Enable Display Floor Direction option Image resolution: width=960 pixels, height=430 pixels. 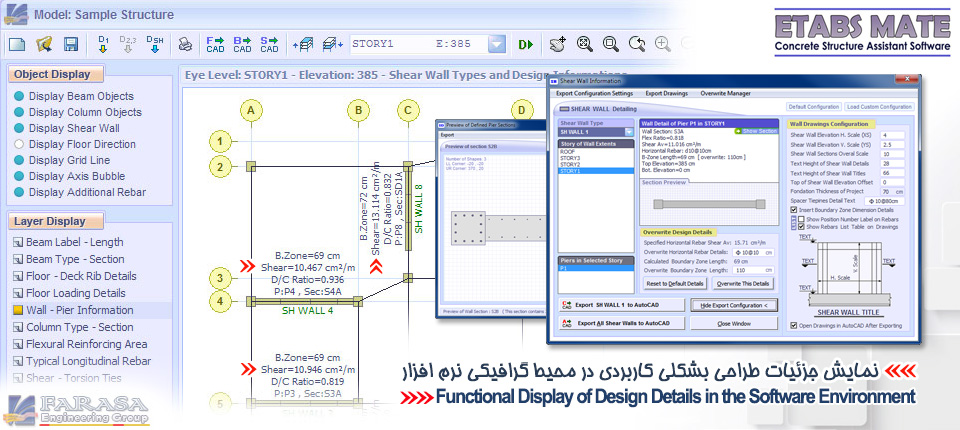coord(19,144)
